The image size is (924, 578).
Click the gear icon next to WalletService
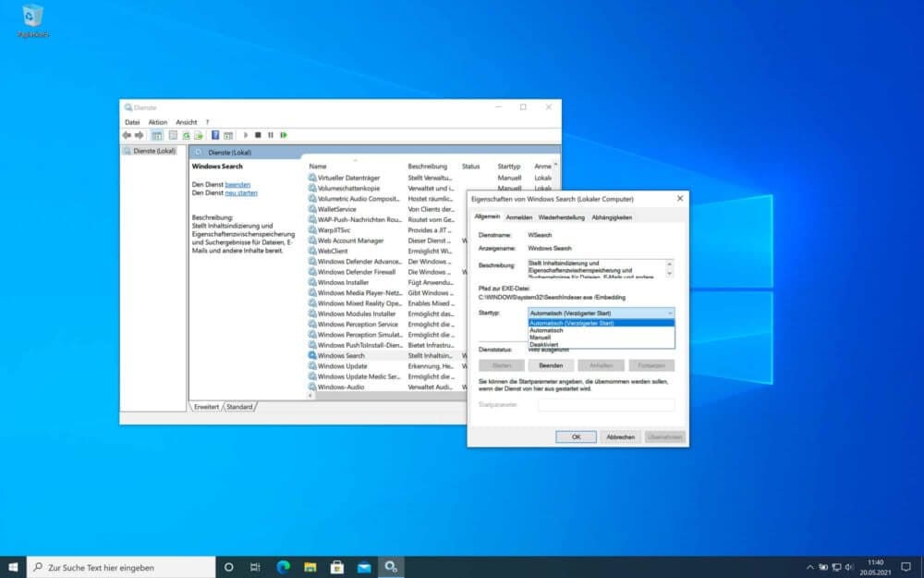312,209
